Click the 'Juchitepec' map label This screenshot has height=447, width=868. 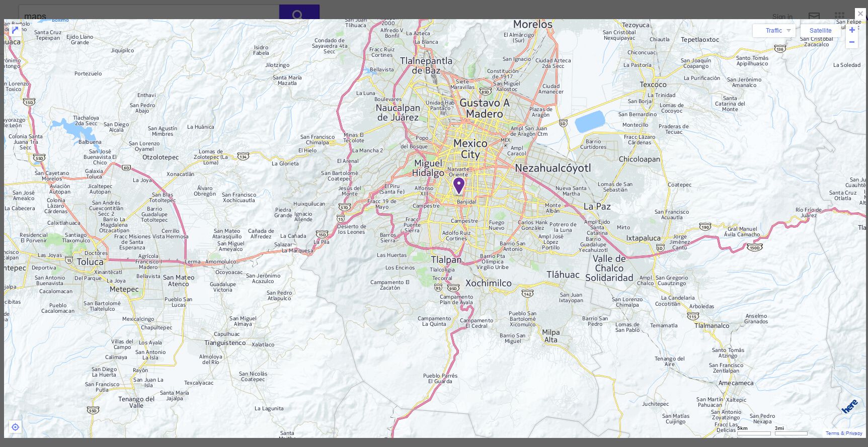point(655,404)
